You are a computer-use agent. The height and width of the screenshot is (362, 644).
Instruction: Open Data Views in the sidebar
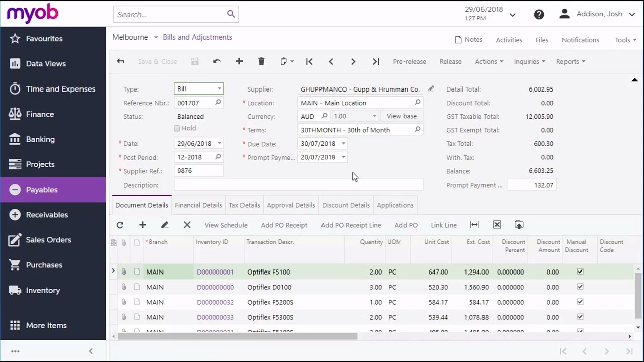(53, 64)
